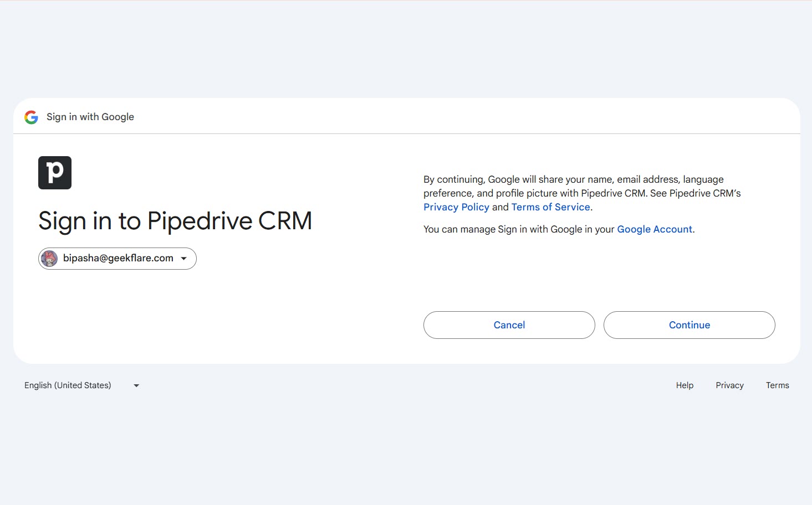Click the Continue button
This screenshot has width=812, height=505.
690,325
